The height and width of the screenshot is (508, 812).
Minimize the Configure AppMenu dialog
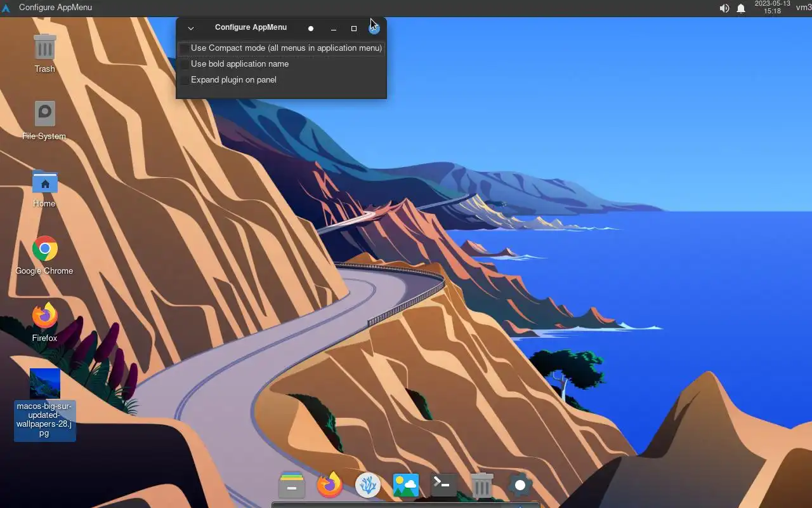click(x=334, y=28)
